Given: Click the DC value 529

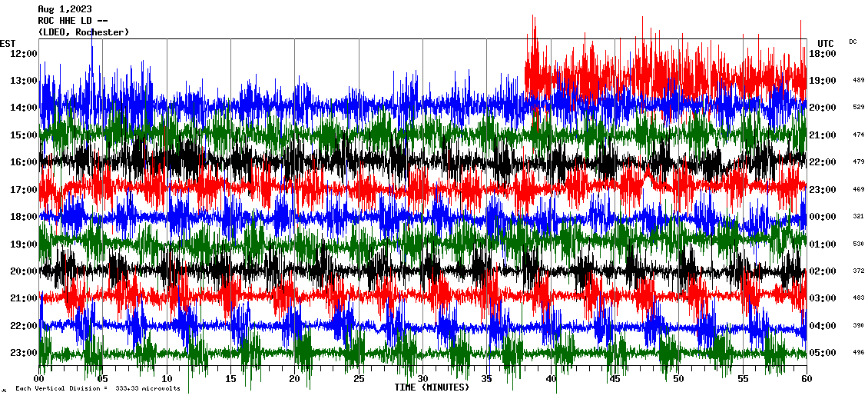Looking at the screenshot, I should (858, 108).
